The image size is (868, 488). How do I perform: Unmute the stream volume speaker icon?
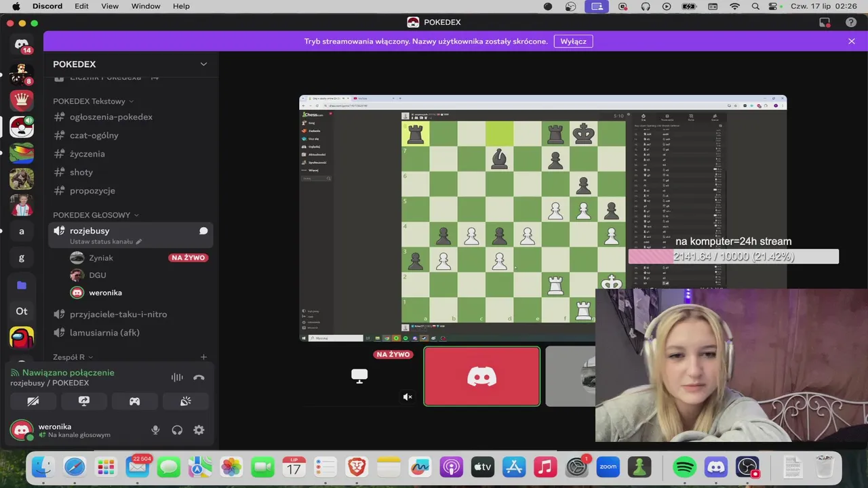coord(408,397)
